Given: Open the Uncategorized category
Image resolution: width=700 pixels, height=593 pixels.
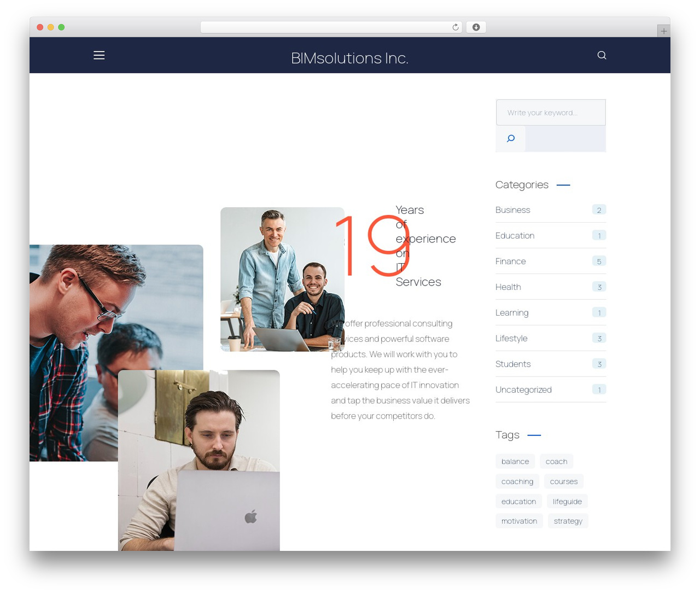Looking at the screenshot, I should (x=523, y=390).
